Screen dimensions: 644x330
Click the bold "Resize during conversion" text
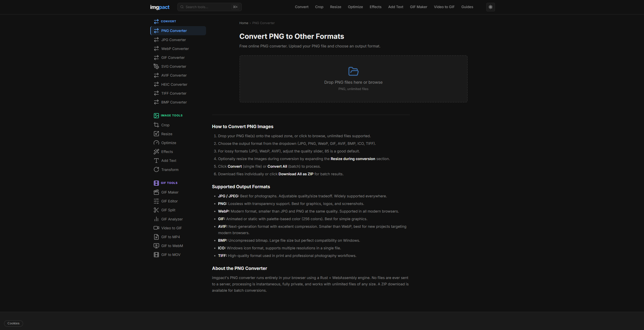coord(353,159)
